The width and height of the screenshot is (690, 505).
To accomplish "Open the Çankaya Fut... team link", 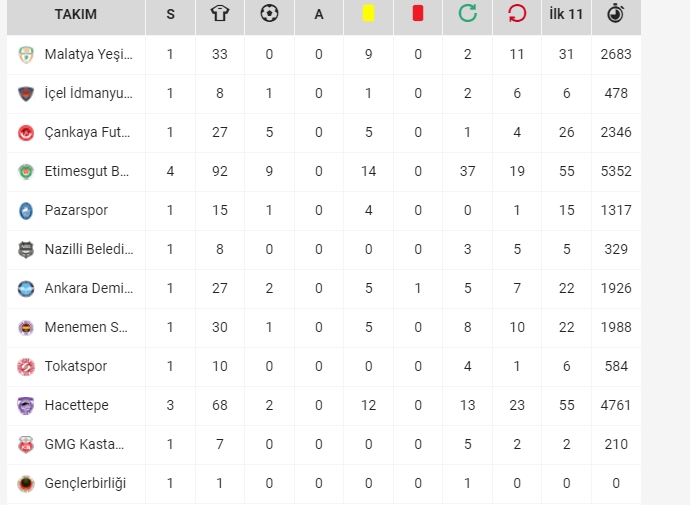I will coord(87,132).
